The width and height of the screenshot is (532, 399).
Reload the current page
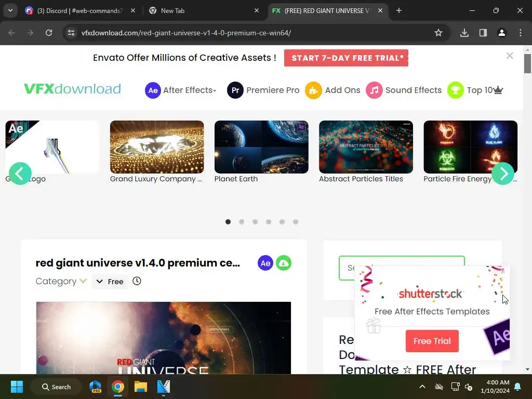coord(49,33)
